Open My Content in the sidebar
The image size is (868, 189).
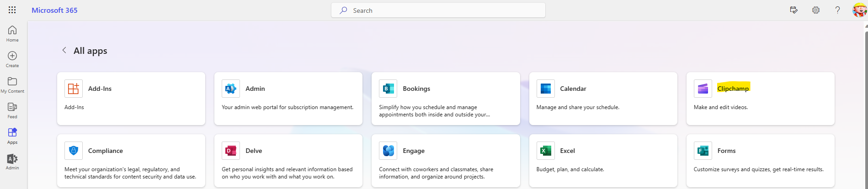[12, 84]
